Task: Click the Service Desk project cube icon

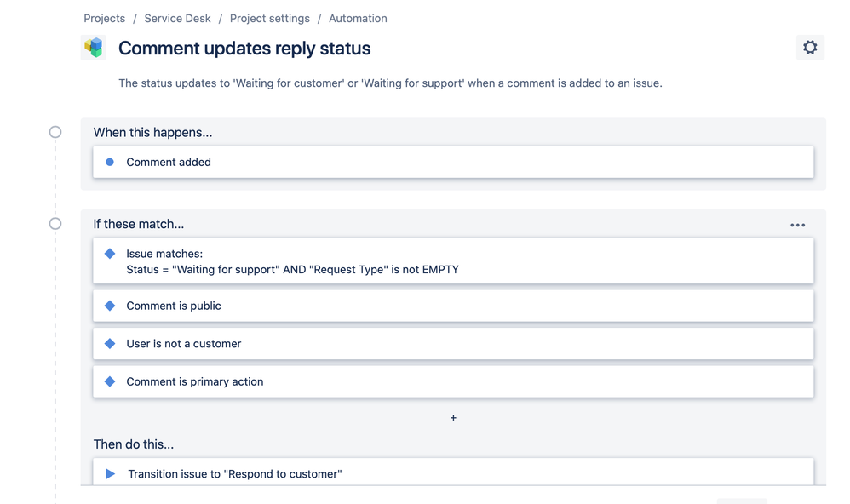Action: [x=94, y=48]
